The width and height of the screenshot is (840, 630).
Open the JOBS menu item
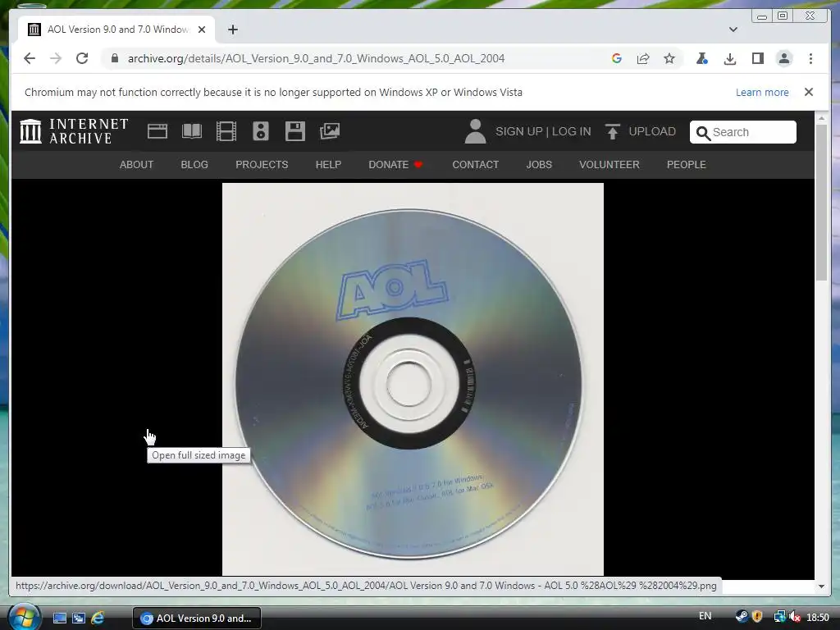point(539,164)
